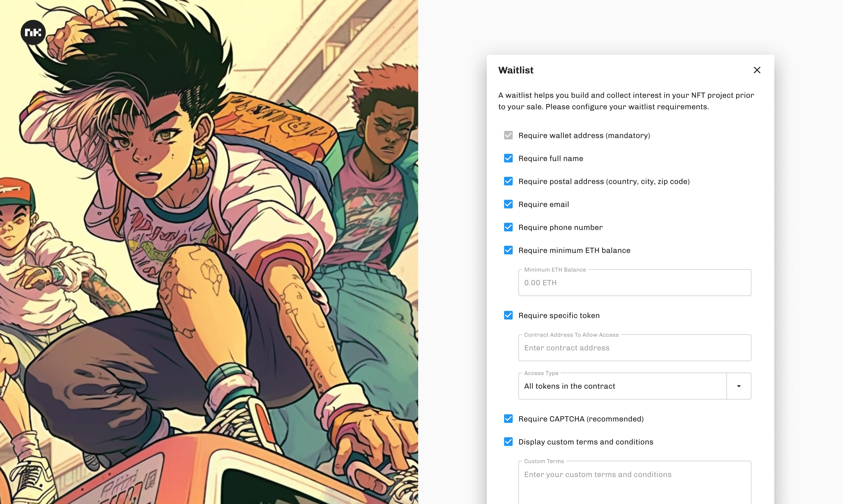Focus the Minimum ETH Balance field
This screenshot has width=843, height=504.
(635, 283)
